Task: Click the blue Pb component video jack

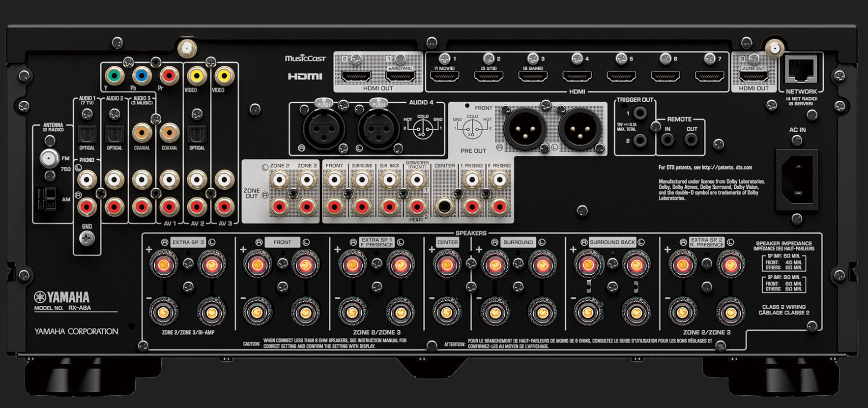Action: [142, 76]
